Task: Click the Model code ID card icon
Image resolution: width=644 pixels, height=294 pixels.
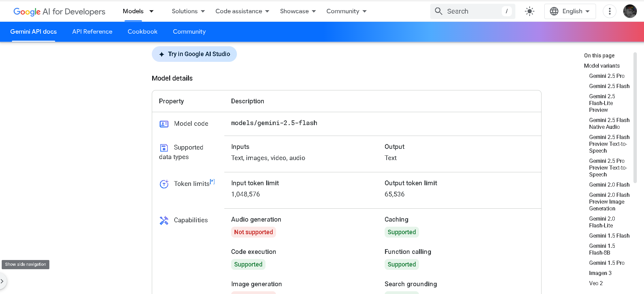Action: tap(164, 124)
